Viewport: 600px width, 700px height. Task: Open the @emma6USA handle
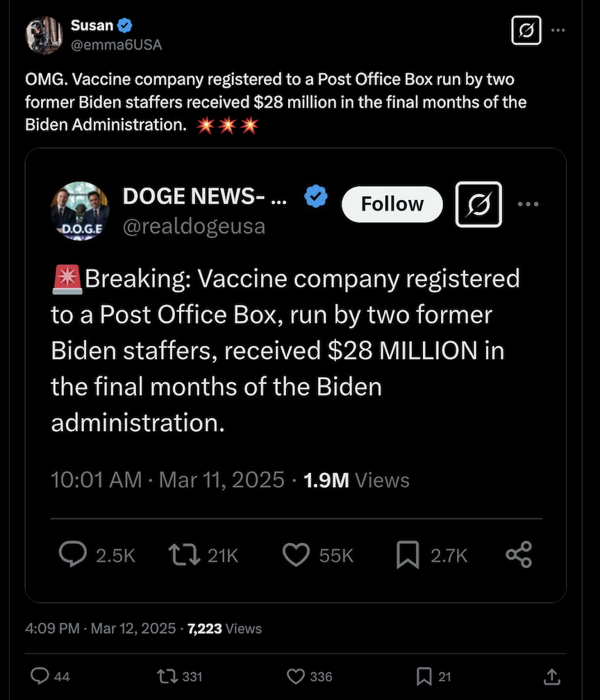click(117, 44)
